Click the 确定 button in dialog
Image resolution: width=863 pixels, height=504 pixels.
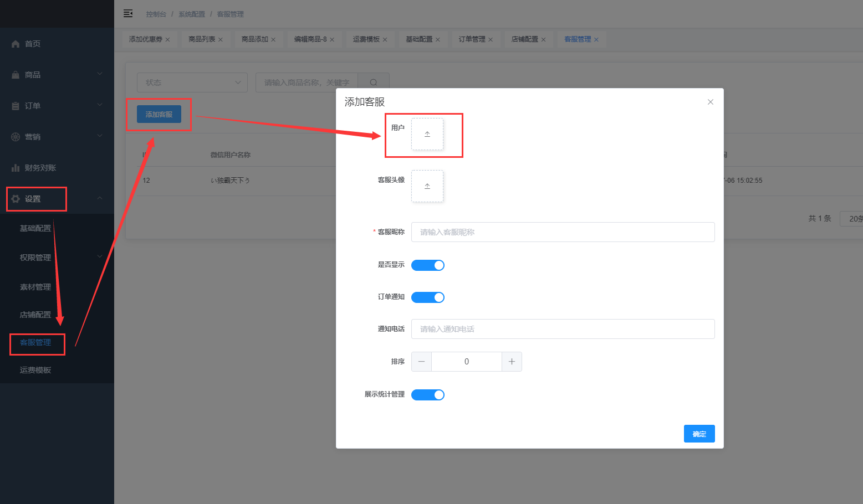699,434
